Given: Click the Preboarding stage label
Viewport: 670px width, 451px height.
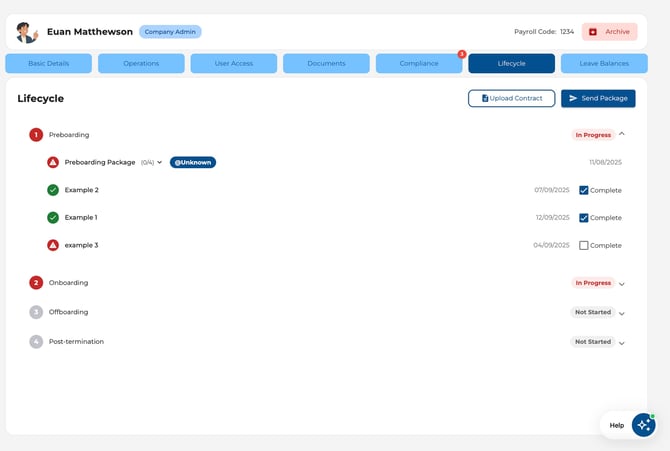Looking at the screenshot, I should [x=69, y=135].
